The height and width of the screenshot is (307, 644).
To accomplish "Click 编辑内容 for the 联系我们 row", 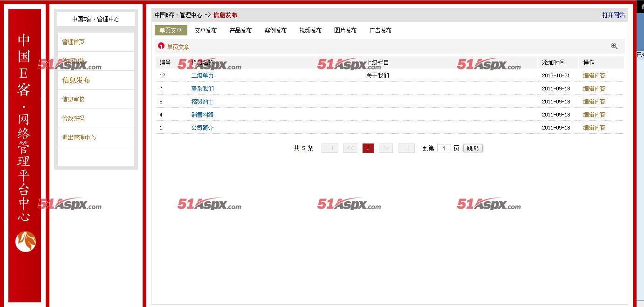I will click(594, 89).
